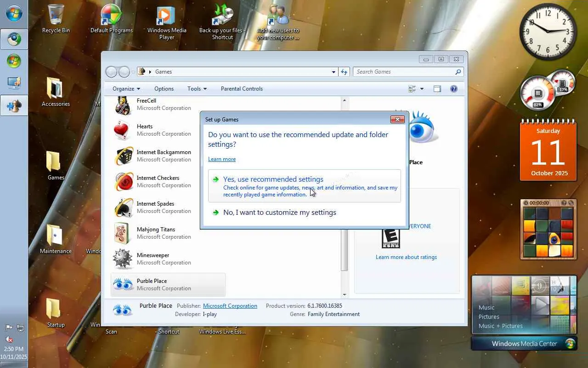Screen dimensions: 588x368
Task: Click the refresh button beside the address bar
Action: [344, 72]
